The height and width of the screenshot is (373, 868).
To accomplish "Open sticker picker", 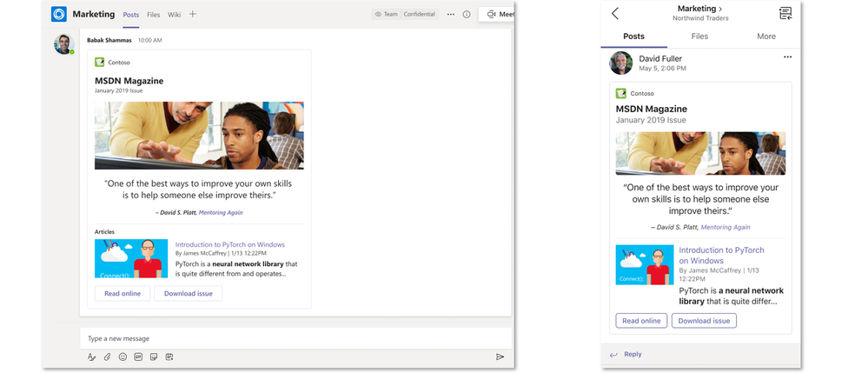I will click(154, 357).
